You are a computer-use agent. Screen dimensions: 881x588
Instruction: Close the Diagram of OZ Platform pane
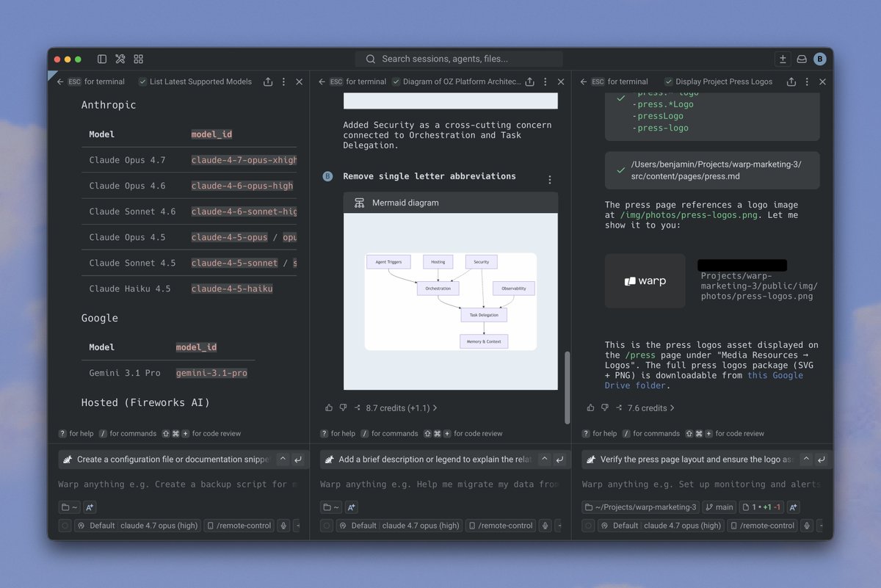pyautogui.click(x=561, y=81)
